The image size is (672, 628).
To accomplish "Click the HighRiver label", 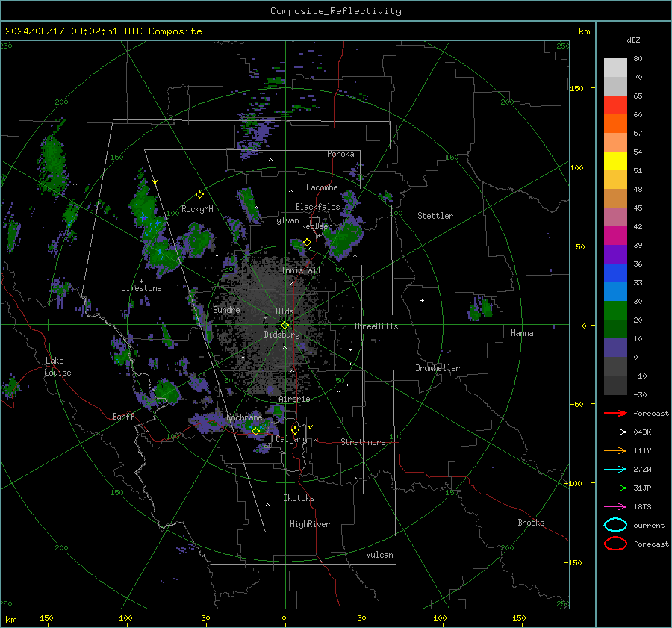I will click(310, 524).
